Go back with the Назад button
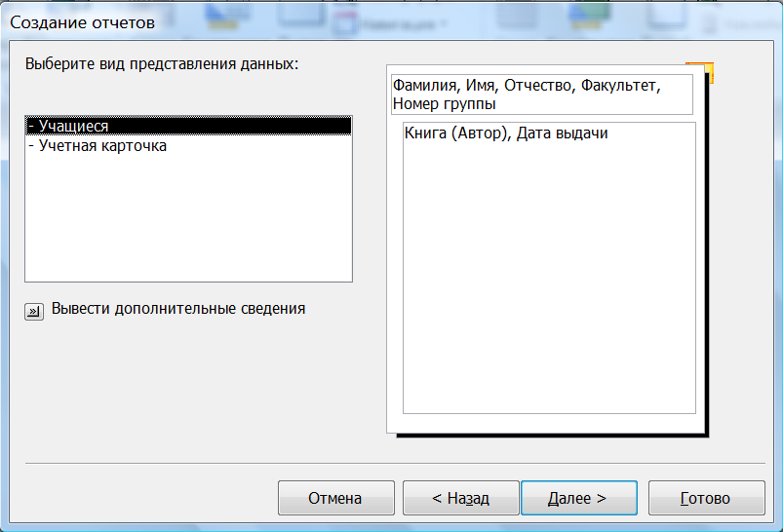 point(461,498)
